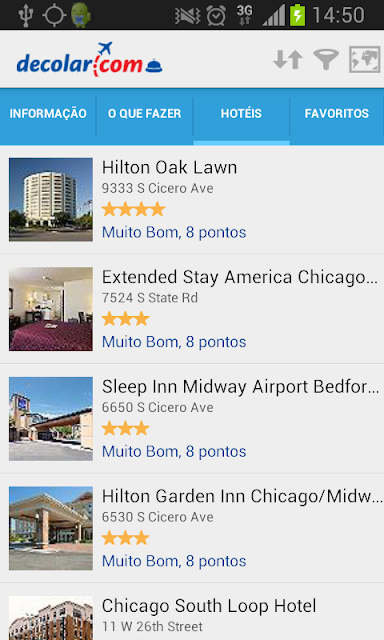Open Hilton Garden Inn Chicago/Midway listing
The height and width of the screenshot is (640, 384).
(192, 528)
